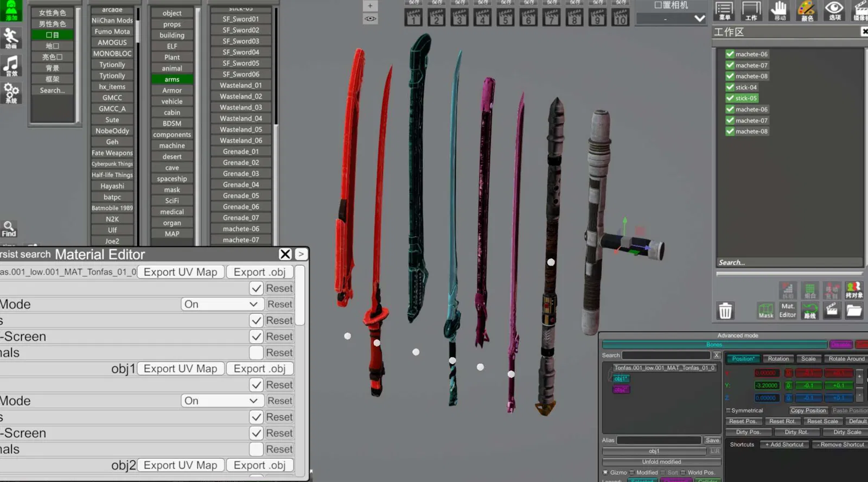Screen dimensions: 868x482
Task: Open the color palette (颜色) tool
Action: (x=807, y=11)
